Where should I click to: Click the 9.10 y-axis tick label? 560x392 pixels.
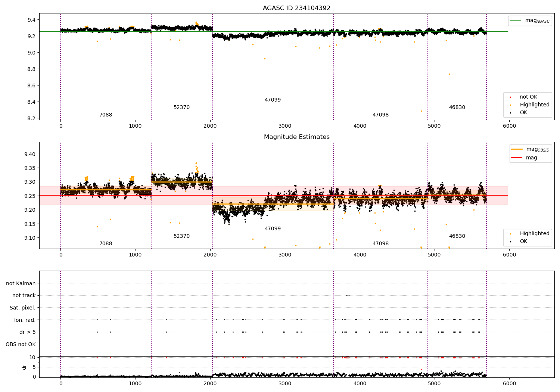tap(29, 238)
